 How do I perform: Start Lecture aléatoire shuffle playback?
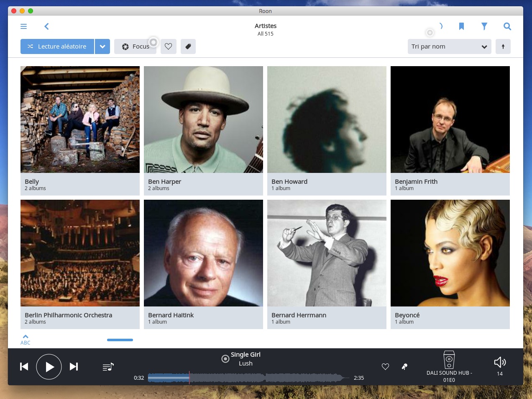tap(57, 46)
